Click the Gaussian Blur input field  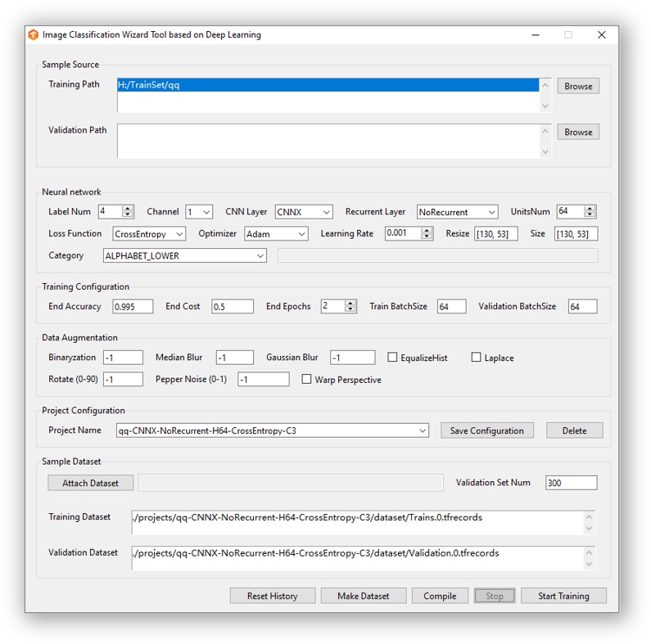(353, 358)
